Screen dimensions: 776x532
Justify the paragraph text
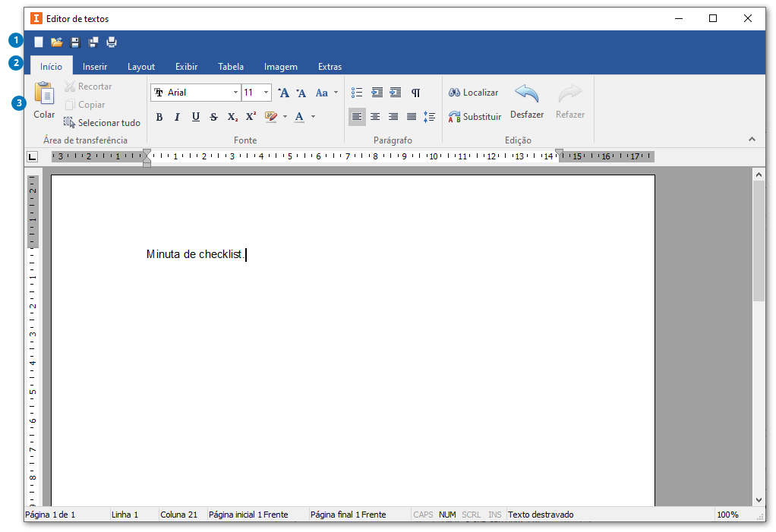(x=412, y=117)
